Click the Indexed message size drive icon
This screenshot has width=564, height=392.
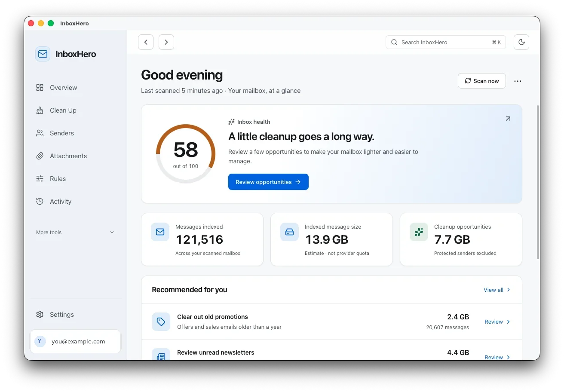pos(289,232)
